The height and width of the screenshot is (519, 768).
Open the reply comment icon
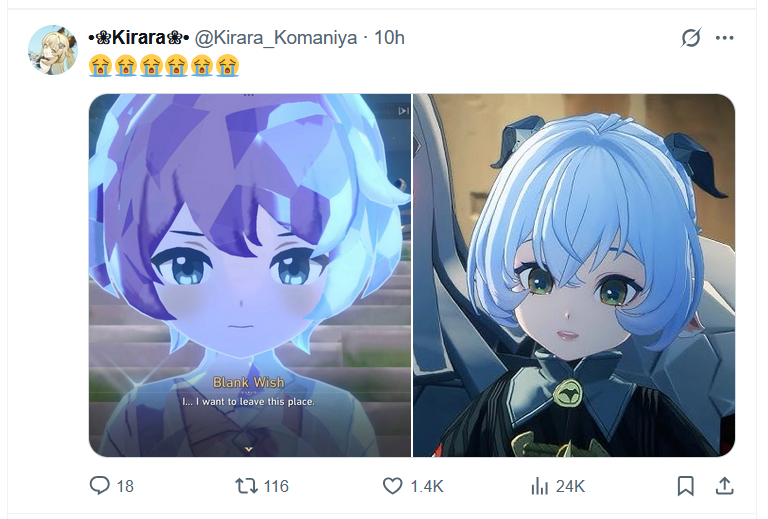(99, 486)
